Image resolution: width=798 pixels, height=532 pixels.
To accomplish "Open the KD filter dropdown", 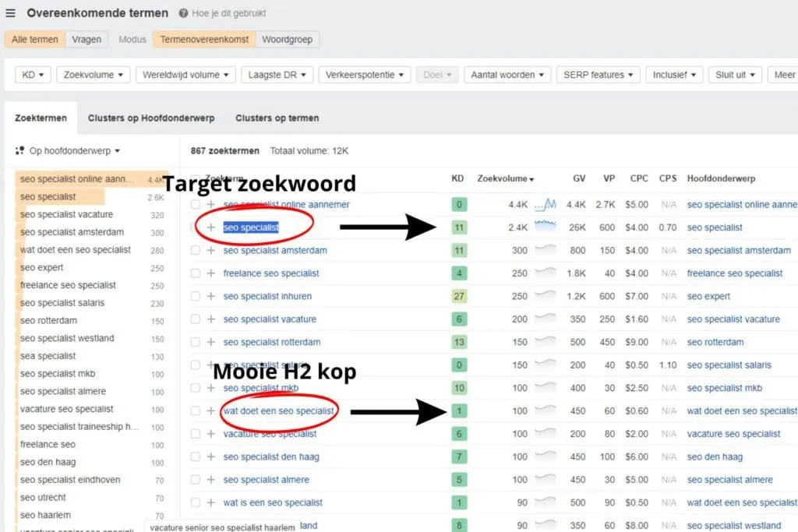I will pos(33,75).
